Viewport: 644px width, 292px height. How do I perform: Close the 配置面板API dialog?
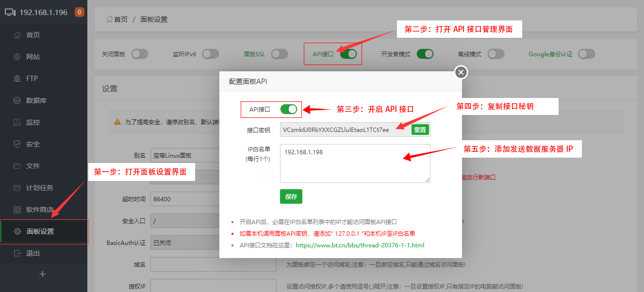[x=461, y=72]
